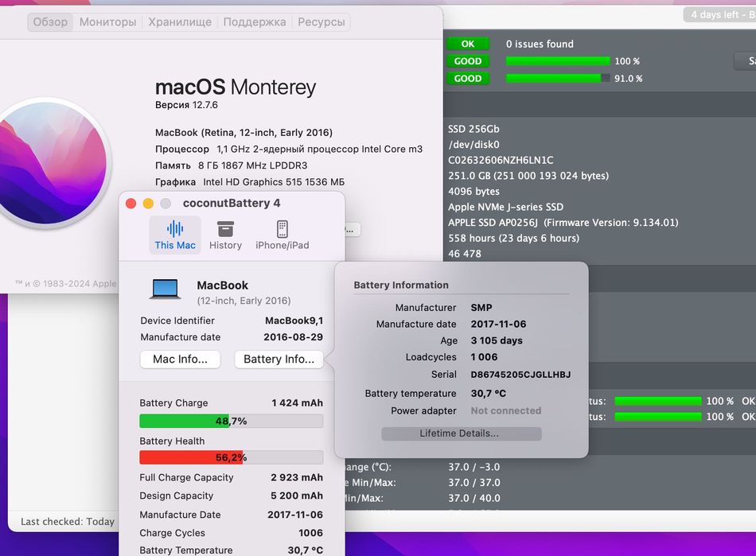The width and height of the screenshot is (756, 556).
Task: Minimize coconutBattery with the yellow button
Action: (148, 204)
